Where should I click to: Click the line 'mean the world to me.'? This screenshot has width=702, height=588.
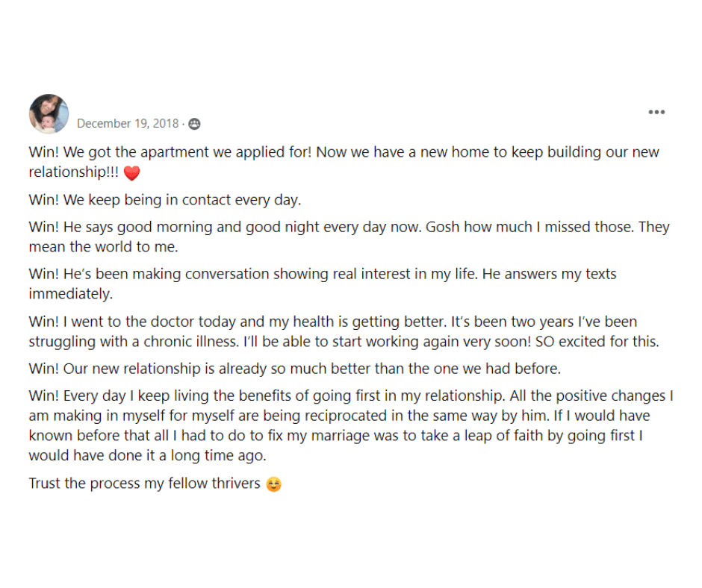click(x=103, y=246)
